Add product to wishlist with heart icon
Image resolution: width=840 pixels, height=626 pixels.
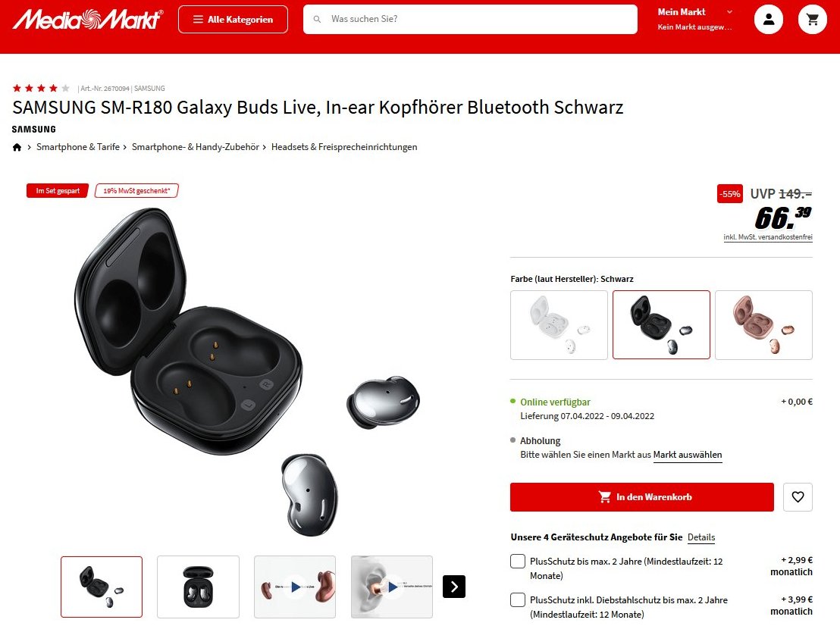coord(798,497)
